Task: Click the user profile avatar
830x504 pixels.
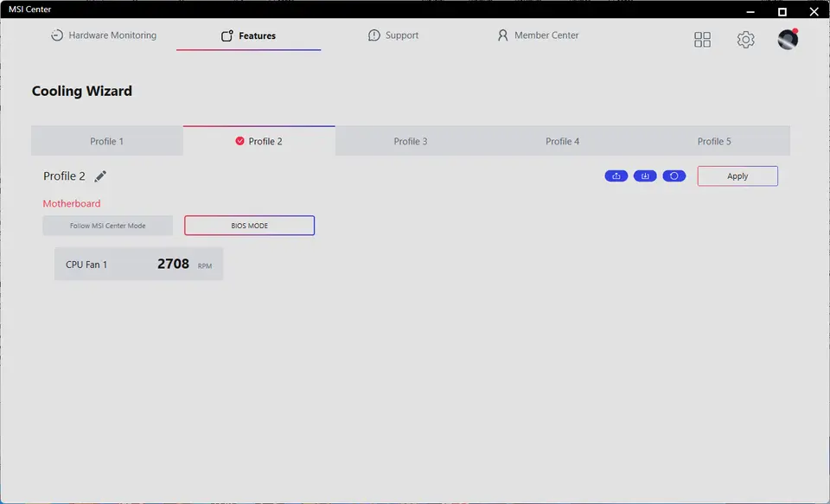Action: pos(788,39)
